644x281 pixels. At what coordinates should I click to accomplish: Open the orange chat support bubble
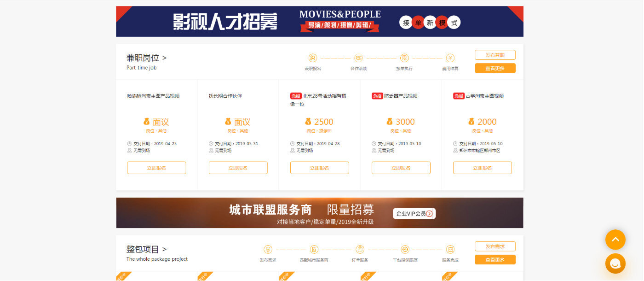click(x=615, y=263)
